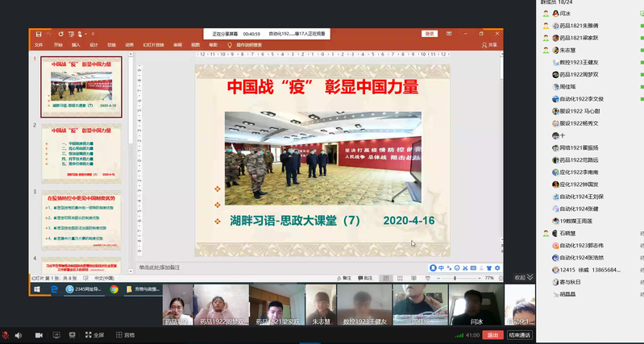Click the screen share icon in the call bar
The height and width of the screenshot is (344, 644).
56,335
